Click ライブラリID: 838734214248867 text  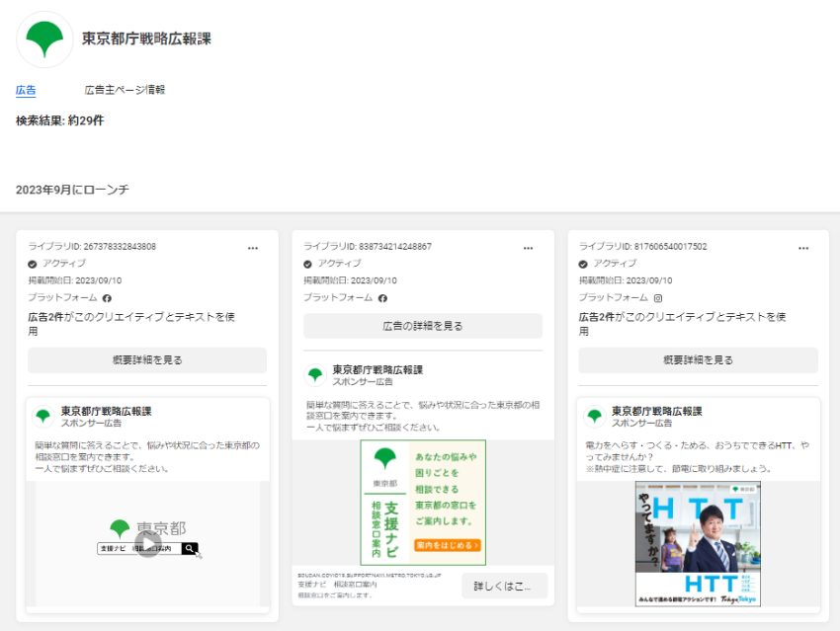368,247
